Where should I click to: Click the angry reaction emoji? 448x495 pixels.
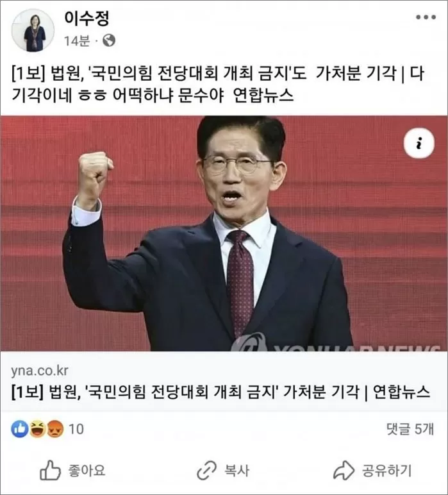(55, 429)
